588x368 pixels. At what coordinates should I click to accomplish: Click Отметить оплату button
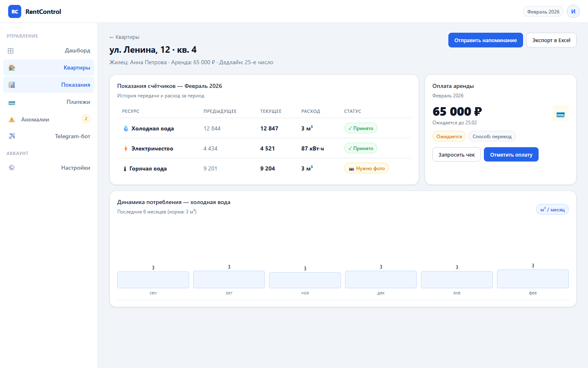coord(511,155)
